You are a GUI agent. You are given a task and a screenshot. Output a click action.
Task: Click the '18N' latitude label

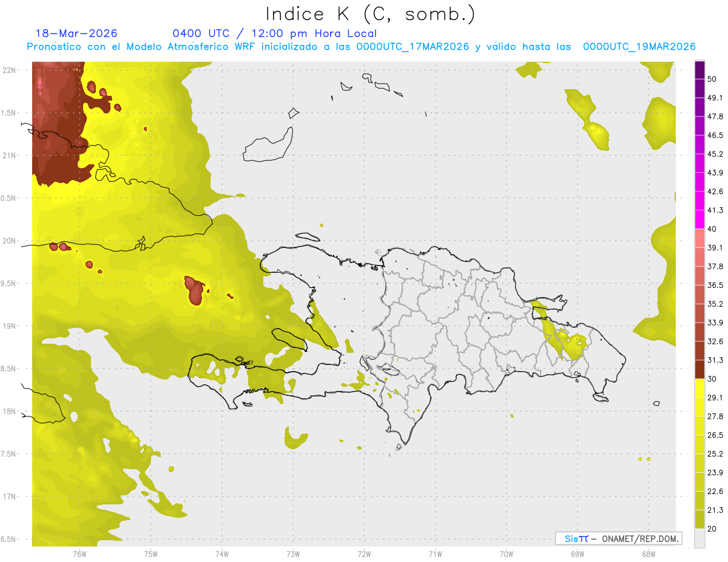(x=8, y=411)
